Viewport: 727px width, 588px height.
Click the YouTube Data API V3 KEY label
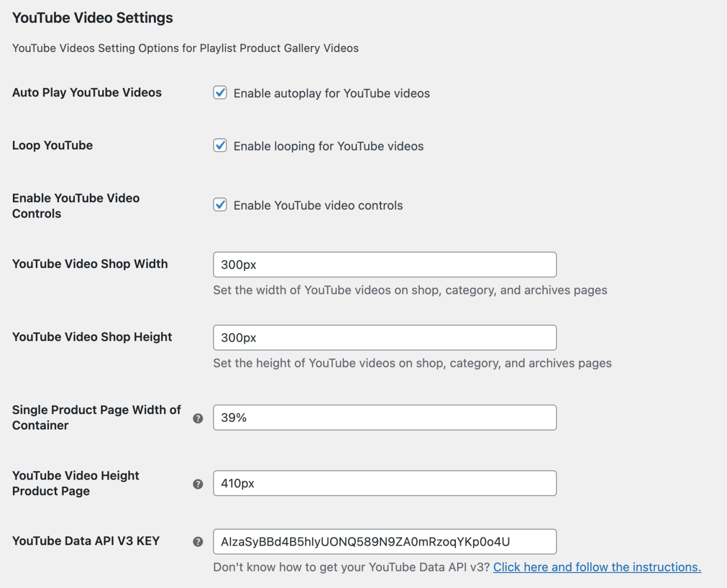(86, 542)
